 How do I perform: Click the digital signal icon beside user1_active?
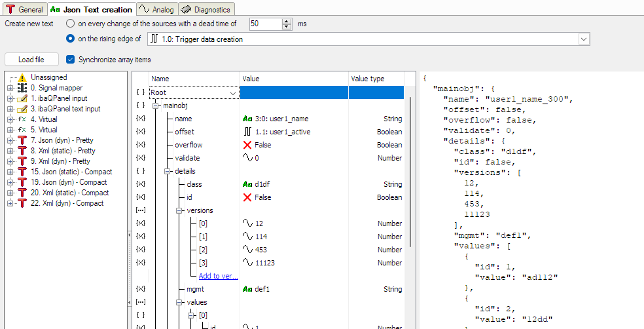click(247, 132)
